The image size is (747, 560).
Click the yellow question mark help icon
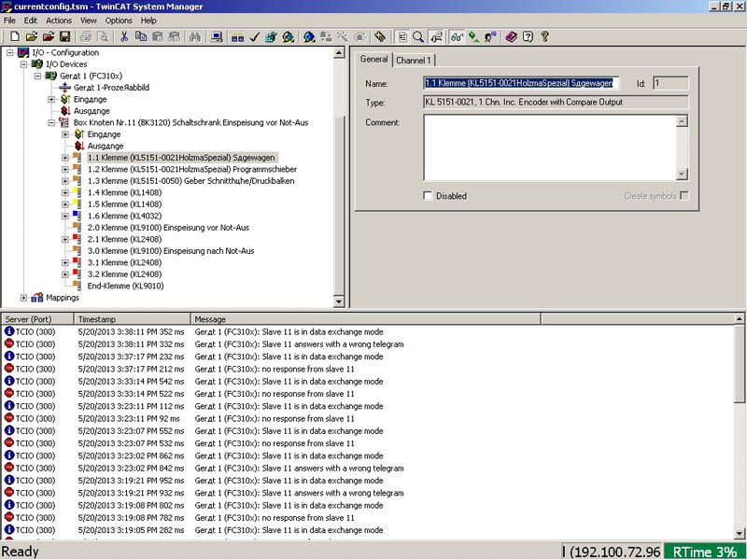(x=544, y=37)
